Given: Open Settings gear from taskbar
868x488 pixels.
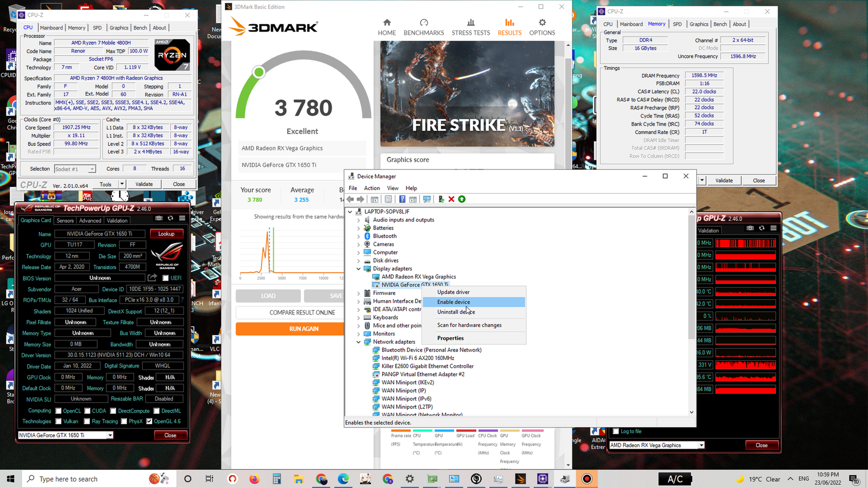Looking at the screenshot, I should pyautogui.click(x=410, y=479).
